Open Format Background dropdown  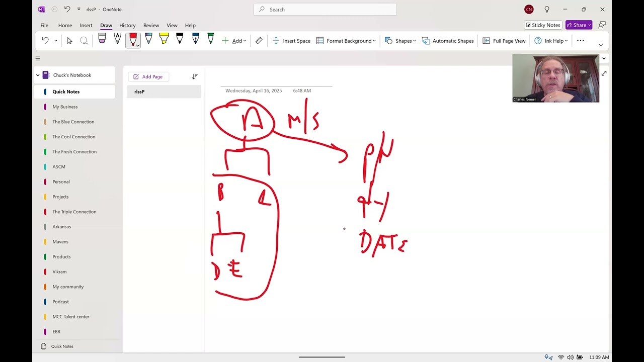(346, 41)
